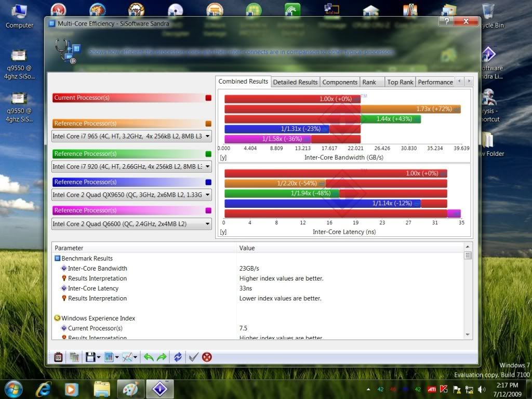Expand the save icon dropdown arrow

(99, 357)
